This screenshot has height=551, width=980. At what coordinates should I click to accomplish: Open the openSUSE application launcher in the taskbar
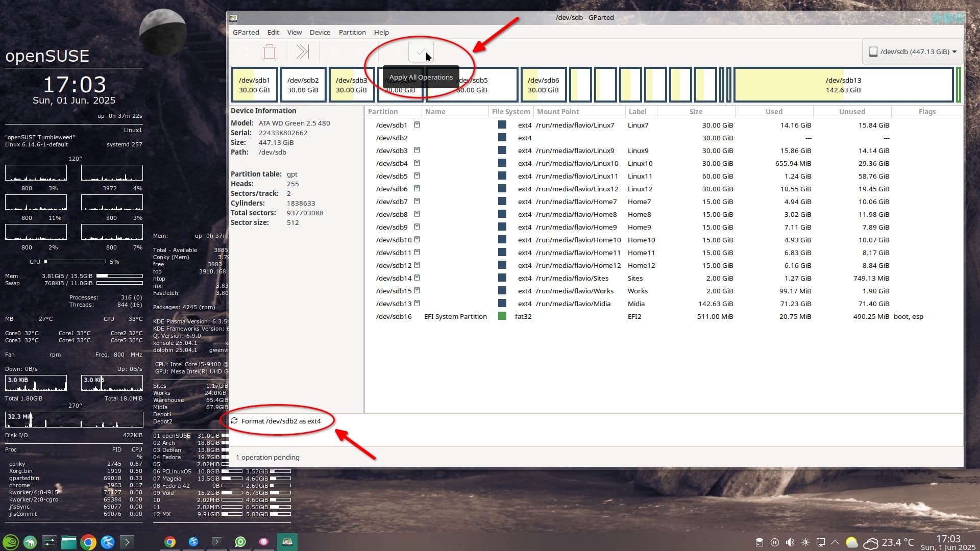click(x=11, y=542)
